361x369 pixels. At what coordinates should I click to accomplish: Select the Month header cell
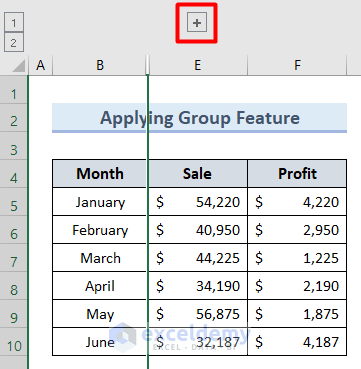[100, 173]
